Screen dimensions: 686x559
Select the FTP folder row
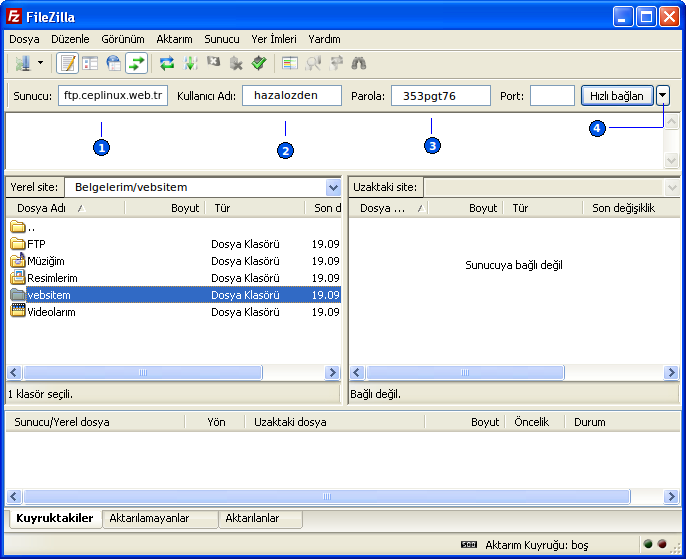pos(174,244)
